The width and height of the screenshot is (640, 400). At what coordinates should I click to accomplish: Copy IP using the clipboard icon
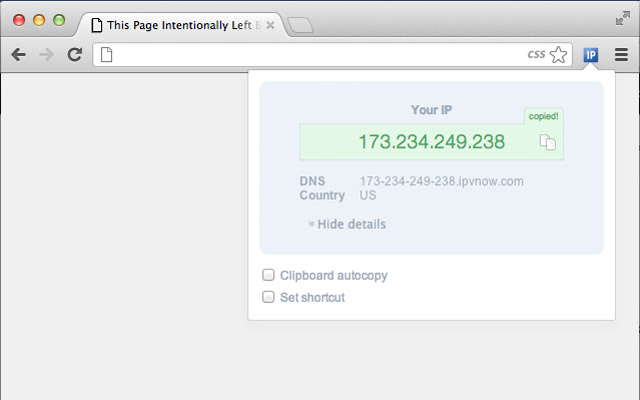click(x=548, y=142)
